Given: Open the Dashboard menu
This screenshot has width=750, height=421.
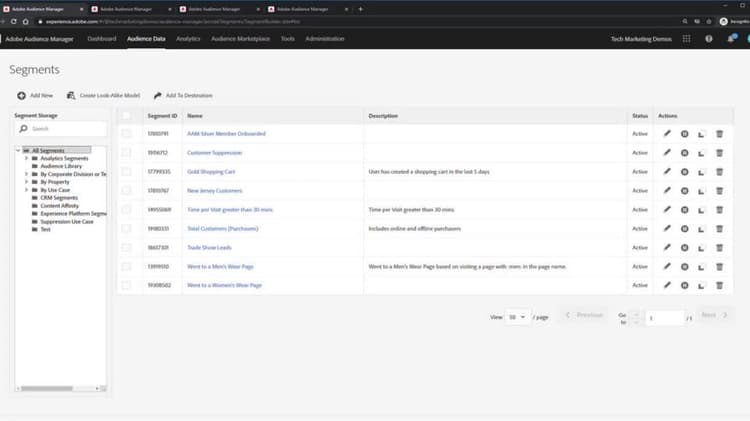Looking at the screenshot, I should point(101,39).
